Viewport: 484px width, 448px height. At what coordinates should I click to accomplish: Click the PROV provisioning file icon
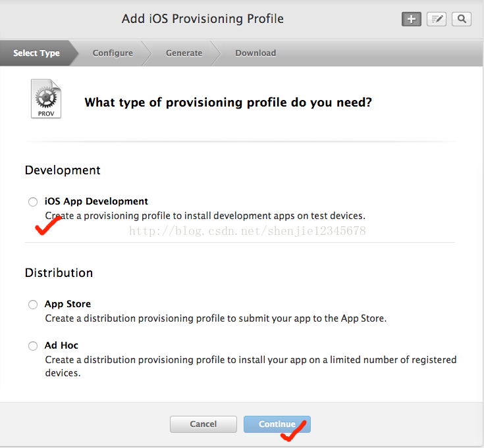click(x=46, y=99)
